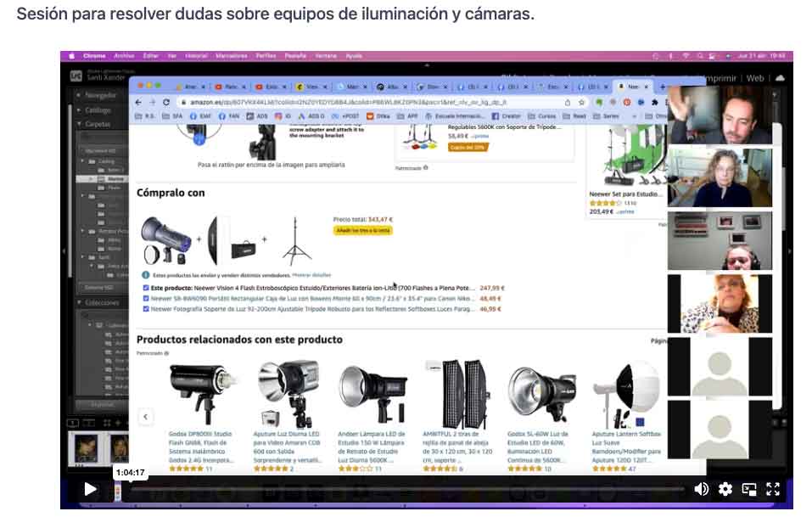Open the Editar menu

(151, 56)
